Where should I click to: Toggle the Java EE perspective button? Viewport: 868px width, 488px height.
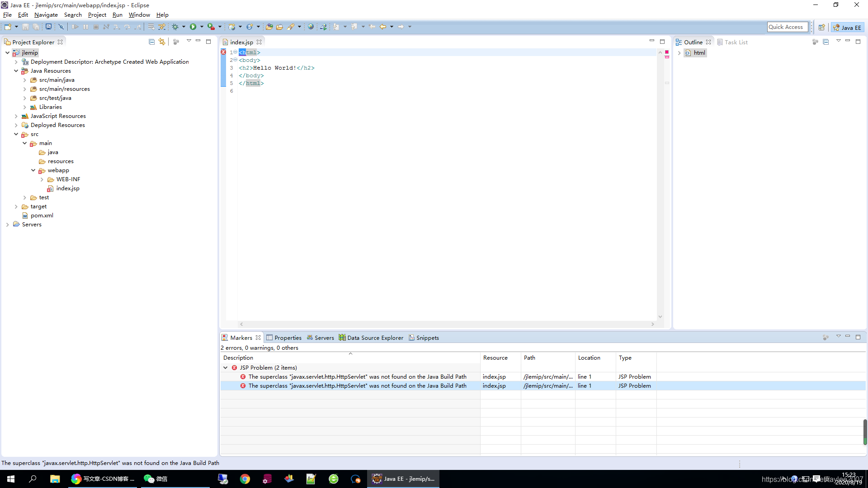click(x=847, y=28)
